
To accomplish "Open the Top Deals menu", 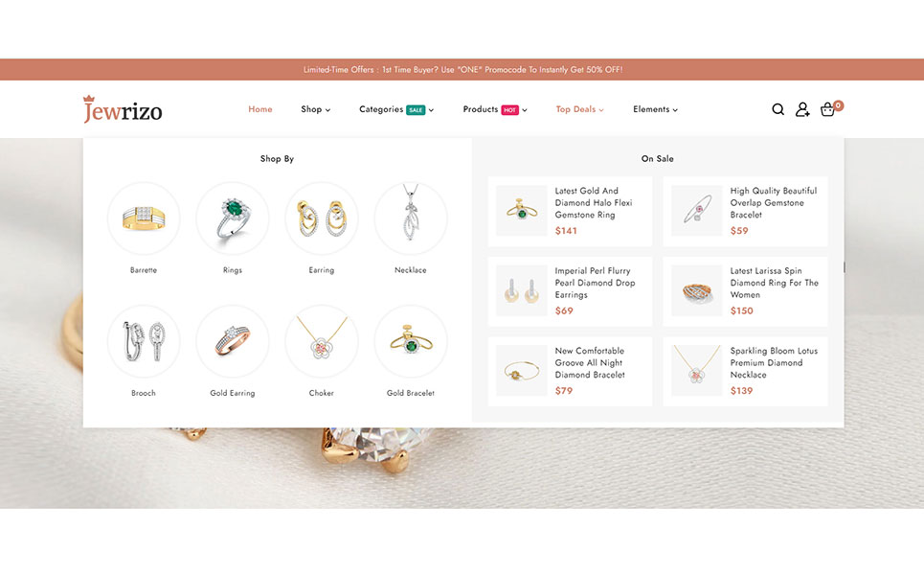I will pos(579,109).
